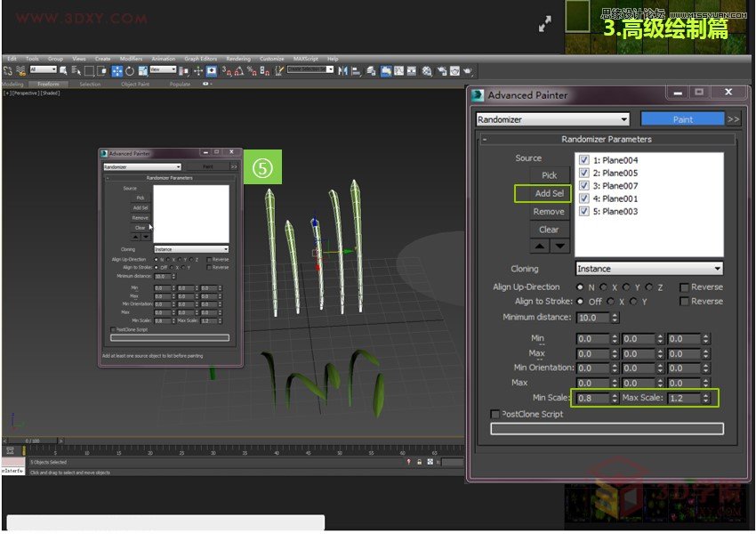The width and height of the screenshot is (756, 534).
Task: Click the >> button beside Paint
Action: pos(733,119)
